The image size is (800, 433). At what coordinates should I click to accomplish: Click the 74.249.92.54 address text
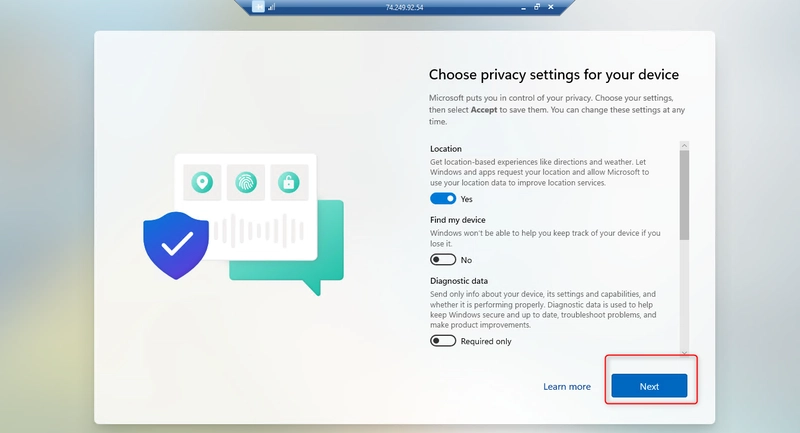point(404,7)
